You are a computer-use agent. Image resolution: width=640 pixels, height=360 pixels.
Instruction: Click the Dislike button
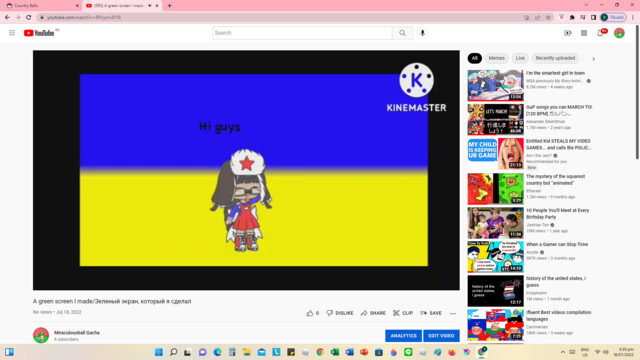340,313
